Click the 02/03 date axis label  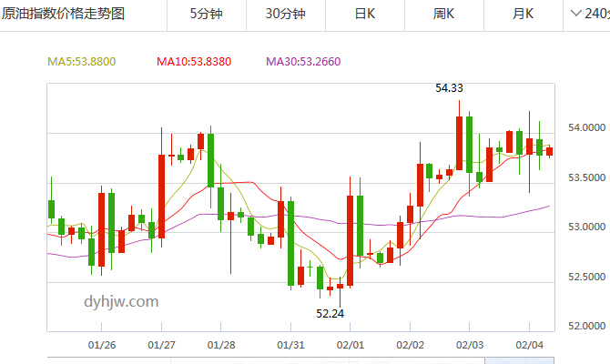pos(470,345)
